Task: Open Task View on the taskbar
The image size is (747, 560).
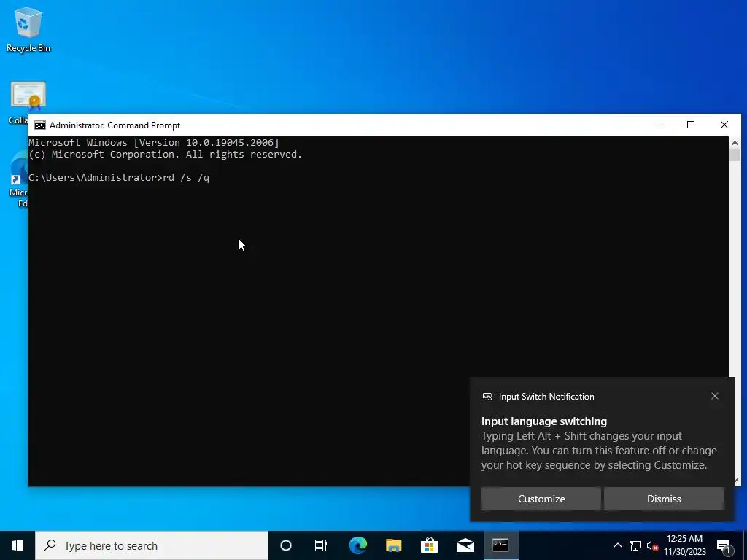Action: point(321,545)
